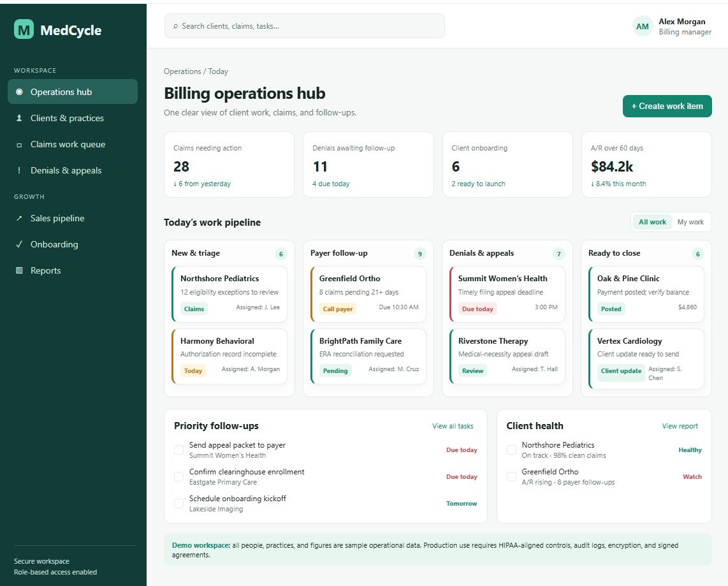Open the Northshore Pediatrics pipeline card

click(229, 295)
